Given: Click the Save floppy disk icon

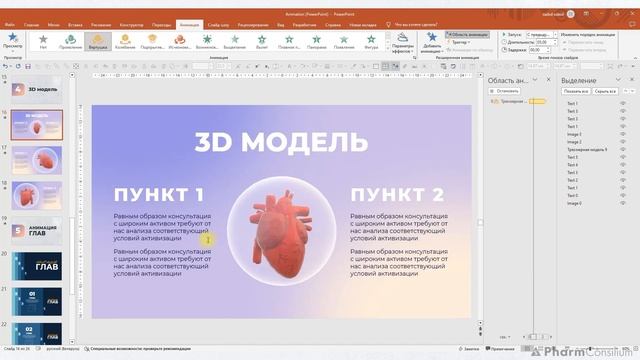Looking at the screenshot, I should pos(28,66).
